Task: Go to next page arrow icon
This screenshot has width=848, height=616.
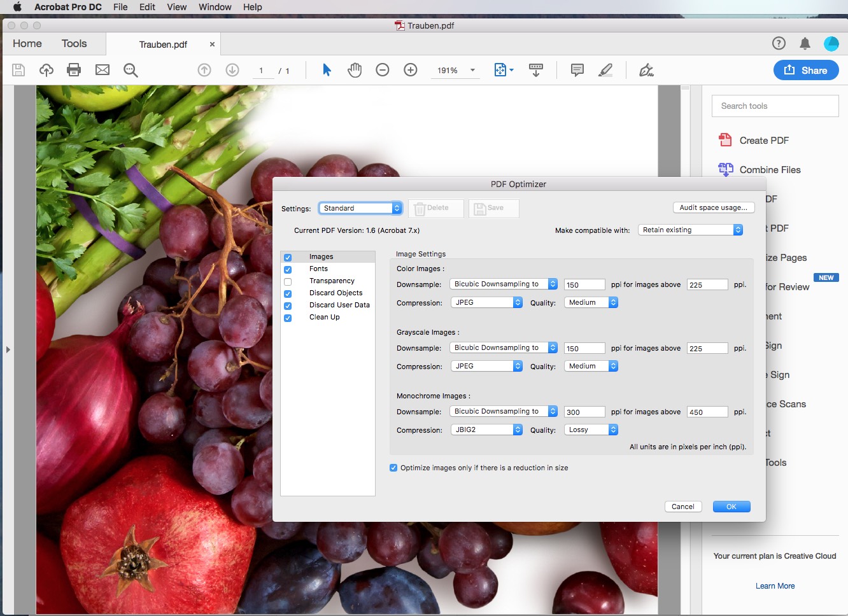Action: tap(232, 70)
